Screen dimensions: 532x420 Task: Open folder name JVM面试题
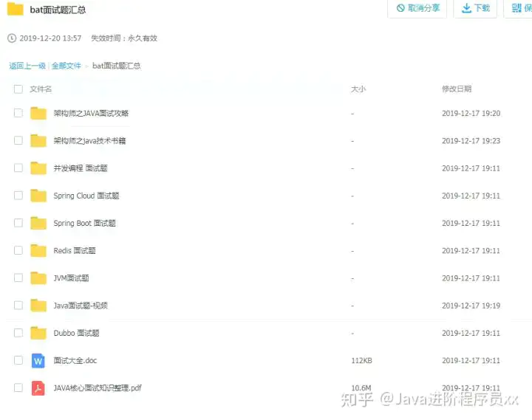point(71,278)
